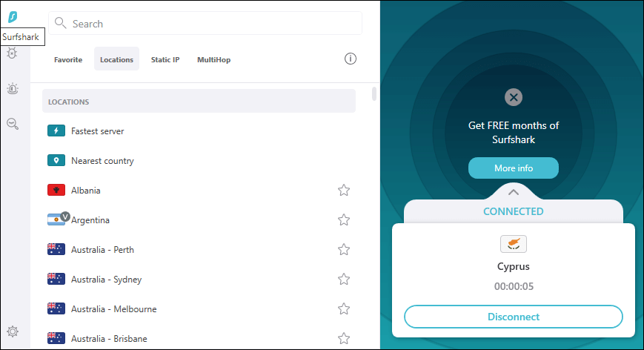Star the Australia - Sydney location
The image size is (644, 350).
[344, 279]
